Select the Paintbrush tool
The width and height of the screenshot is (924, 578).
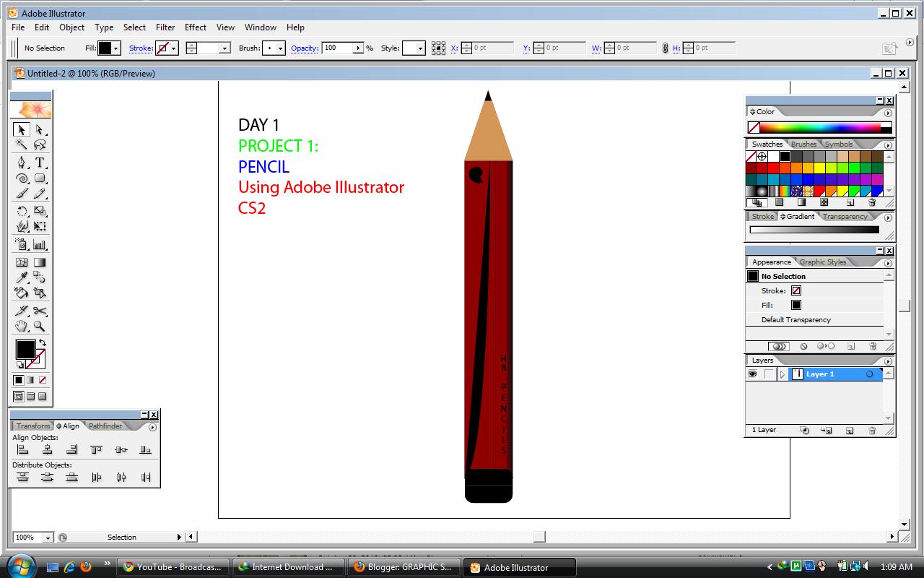click(x=22, y=194)
